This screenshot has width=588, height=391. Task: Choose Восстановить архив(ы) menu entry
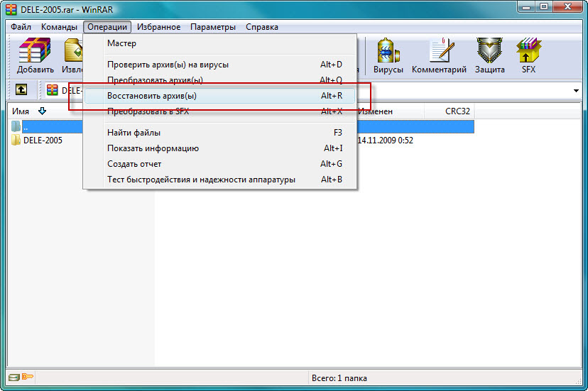(x=219, y=96)
